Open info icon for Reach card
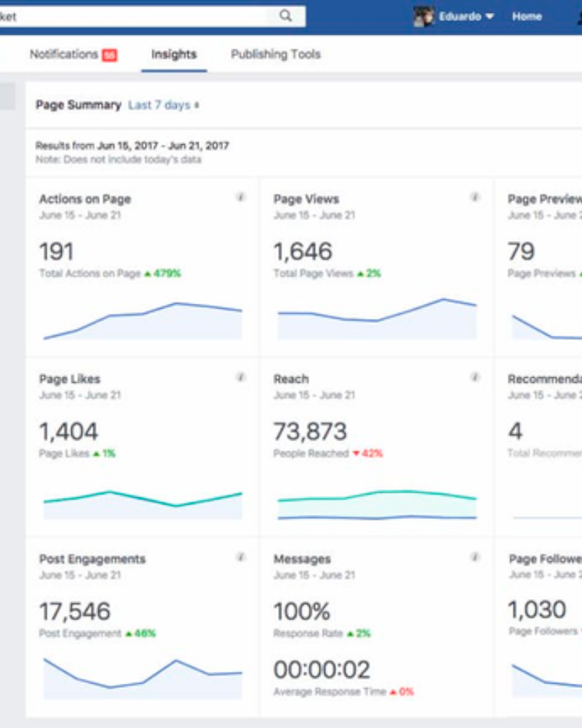The image size is (582, 728). 475,377
